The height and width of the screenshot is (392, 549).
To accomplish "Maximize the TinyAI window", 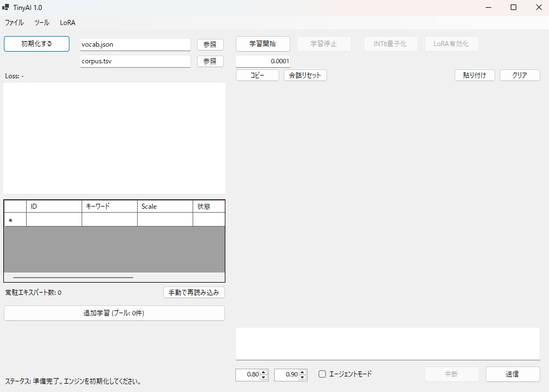I will click(513, 7).
